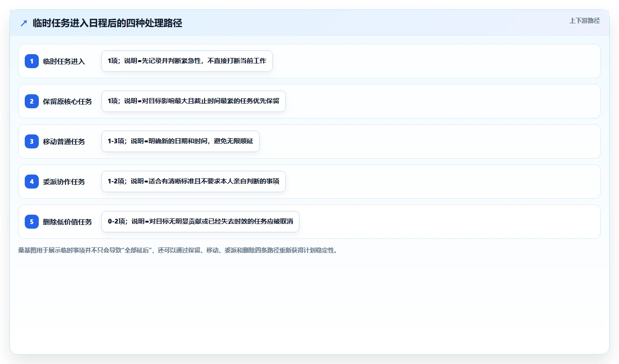Click the note about 不要求本人亲自判断的事项
619x364 pixels.
click(x=193, y=182)
